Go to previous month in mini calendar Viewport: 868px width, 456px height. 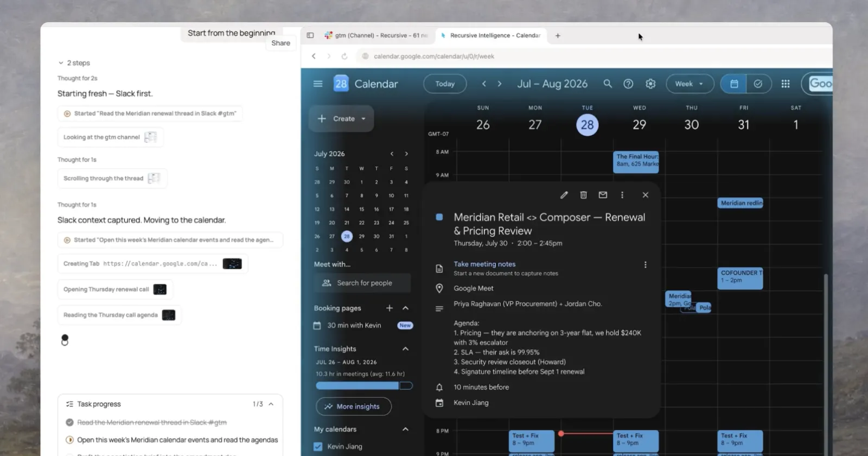click(x=392, y=154)
